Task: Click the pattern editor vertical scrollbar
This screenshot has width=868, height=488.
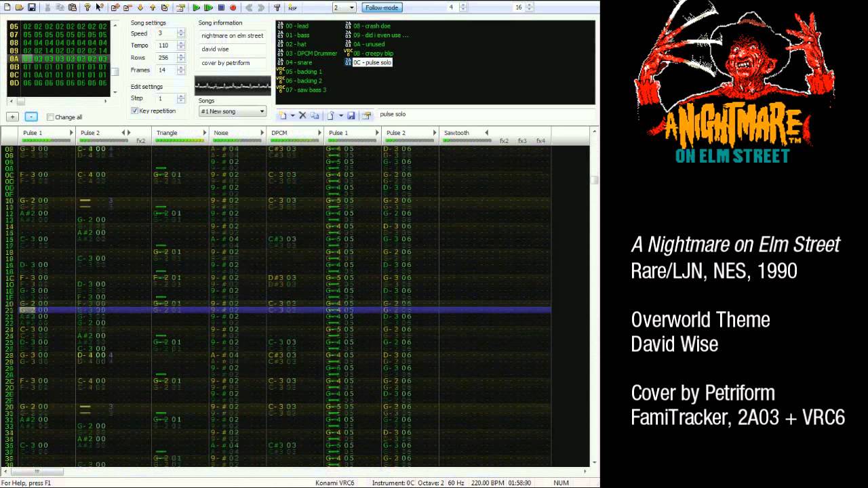Action: (x=595, y=298)
